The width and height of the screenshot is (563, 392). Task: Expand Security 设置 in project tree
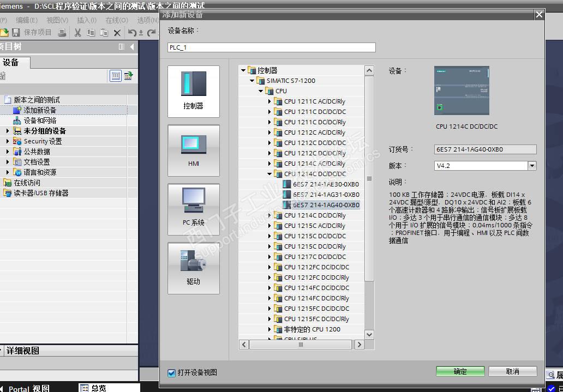click(8, 141)
